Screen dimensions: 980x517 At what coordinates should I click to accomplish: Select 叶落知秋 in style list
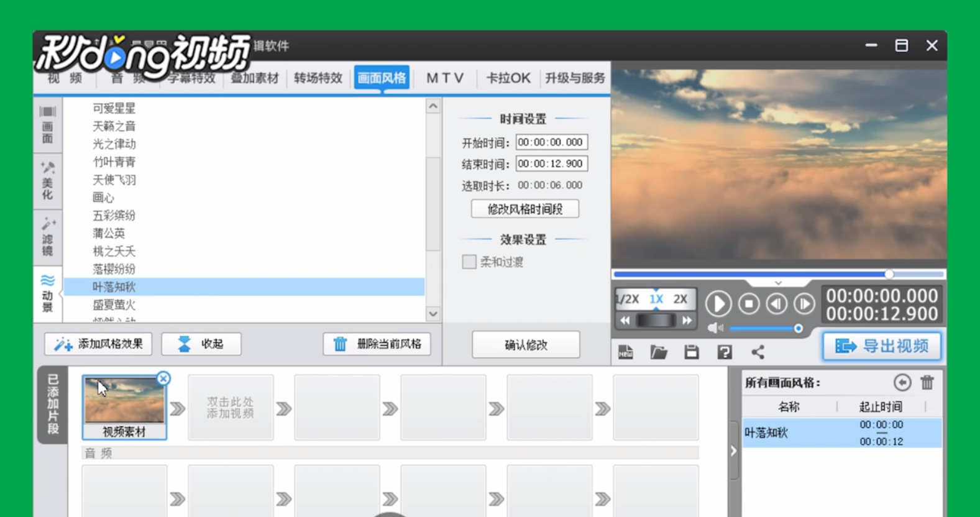click(244, 286)
